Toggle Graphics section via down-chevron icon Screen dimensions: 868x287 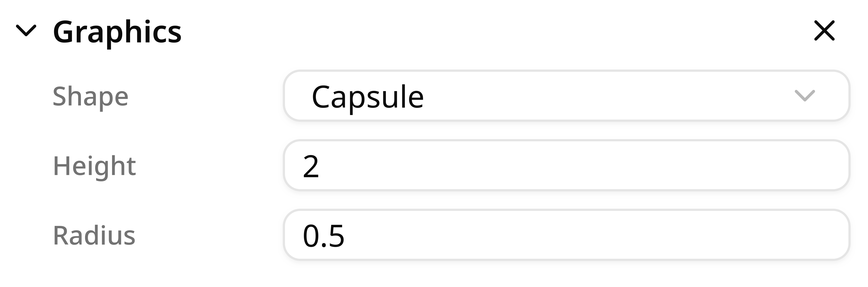26,31
